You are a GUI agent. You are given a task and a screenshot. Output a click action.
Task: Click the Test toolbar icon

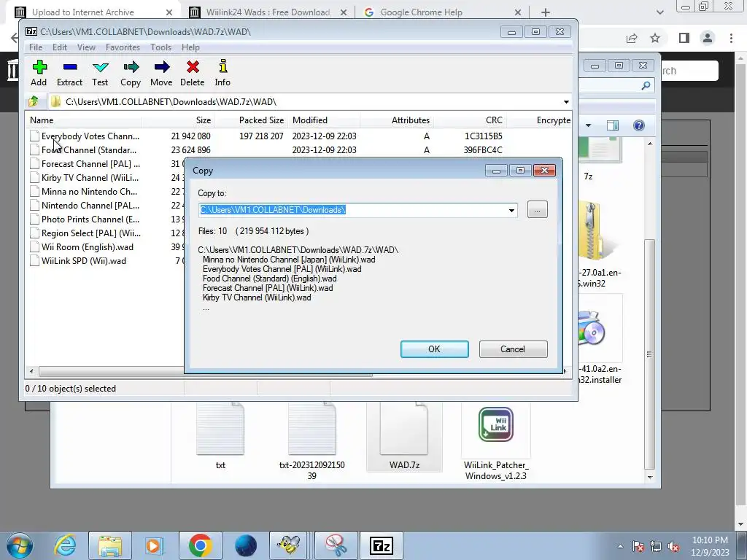coord(100,73)
